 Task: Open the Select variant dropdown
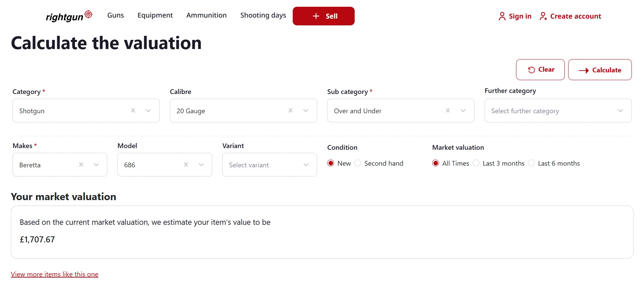point(270,165)
